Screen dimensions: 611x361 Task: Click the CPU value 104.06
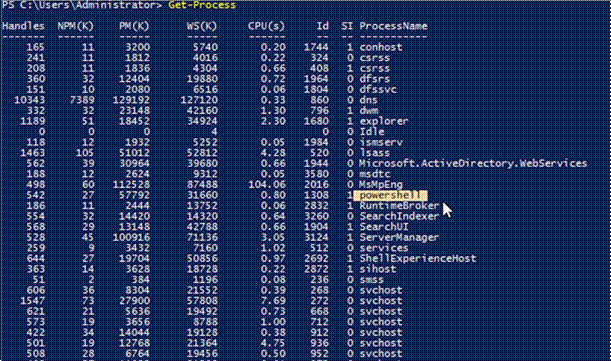pos(267,184)
